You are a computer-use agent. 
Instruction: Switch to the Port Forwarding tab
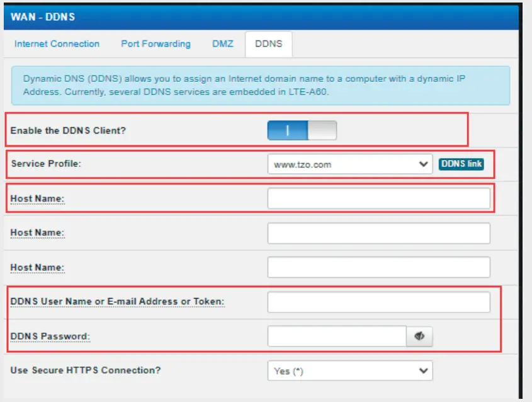click(156, 44)
